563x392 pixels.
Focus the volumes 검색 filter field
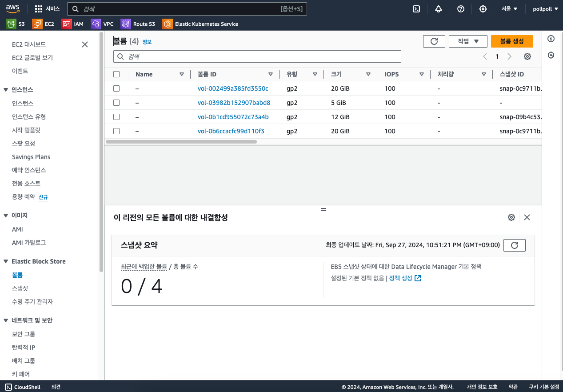257,56
